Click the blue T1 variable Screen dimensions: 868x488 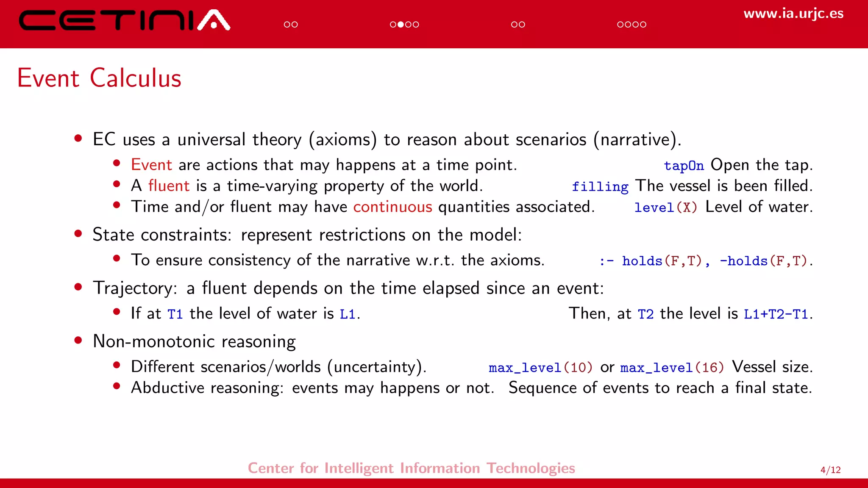point(175,314)
